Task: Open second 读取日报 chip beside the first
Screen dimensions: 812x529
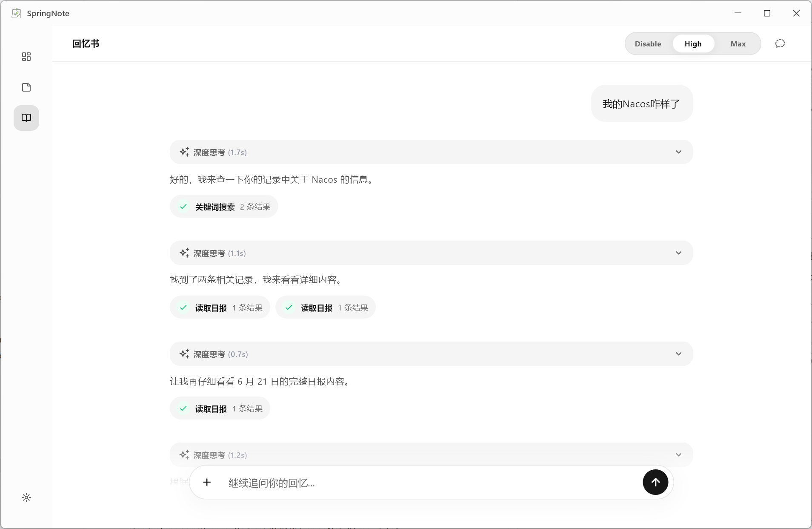Action: (326, 308)
